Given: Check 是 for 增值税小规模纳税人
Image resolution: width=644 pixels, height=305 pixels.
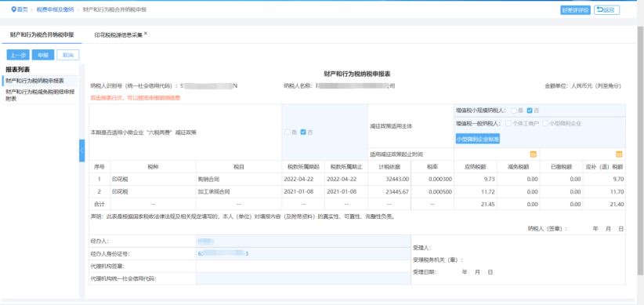Looking at the screenshot, I should [x=514, y=111].
